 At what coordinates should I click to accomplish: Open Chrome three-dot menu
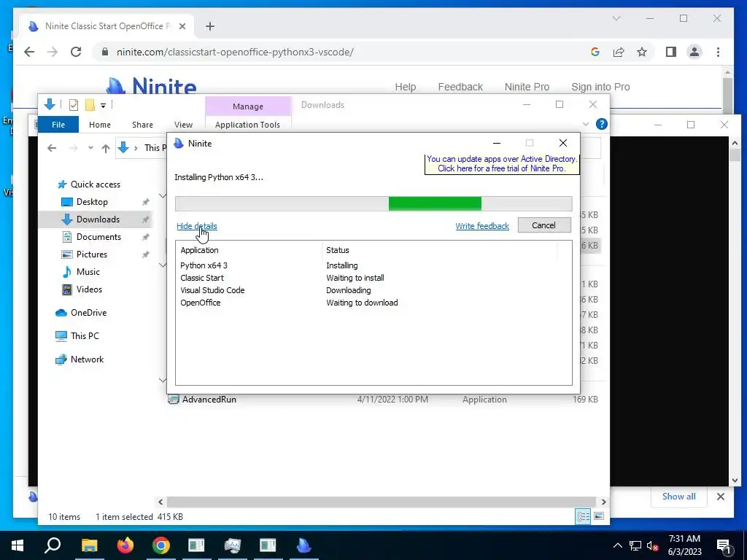coord(718,52)
